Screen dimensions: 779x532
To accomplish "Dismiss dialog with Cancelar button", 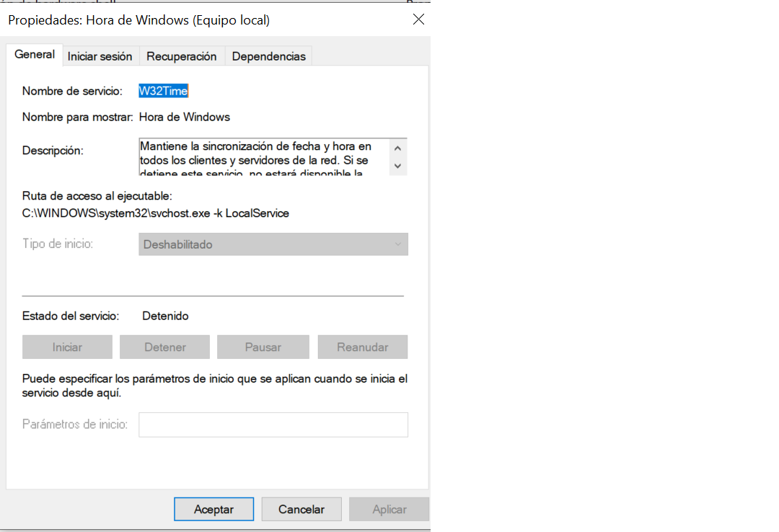I will (x=302, y=509).
